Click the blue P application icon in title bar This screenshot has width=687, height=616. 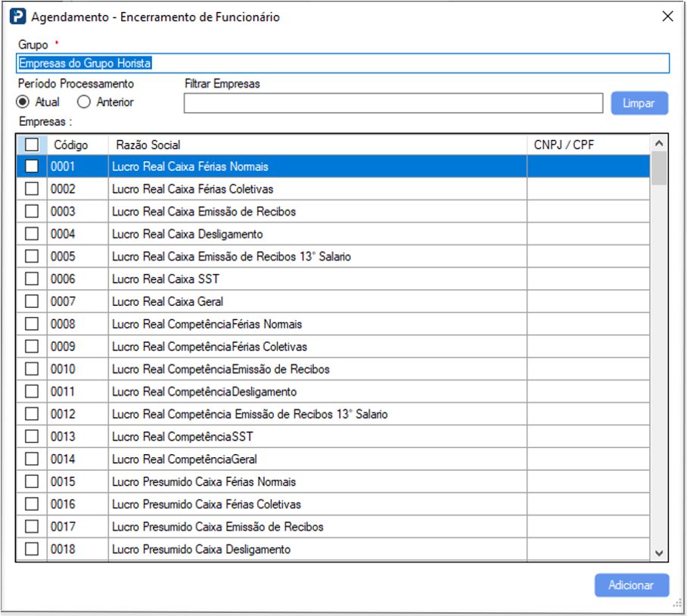pyautogui.click(x=17, y=17)
